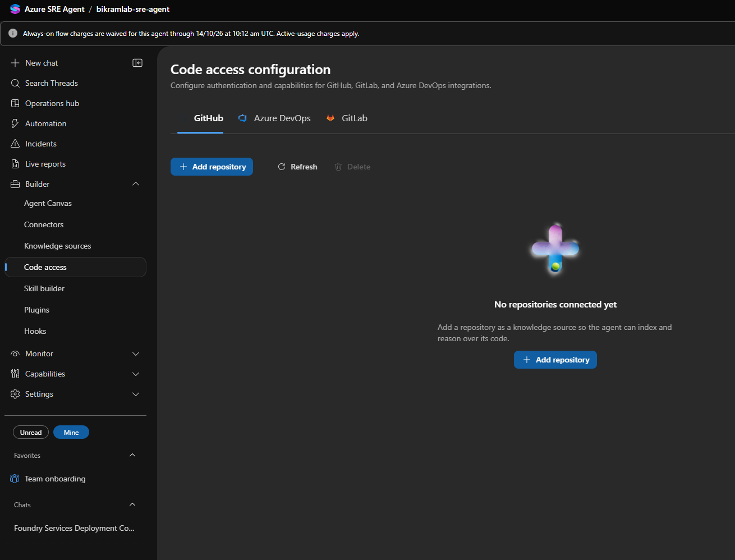Expand the Monitor section chevron
Viewport: 735px width, 560px height.
click(136, 354)
